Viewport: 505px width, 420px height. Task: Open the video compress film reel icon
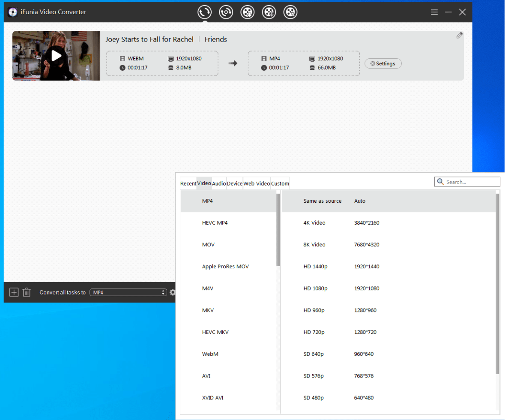click(x=269, y=12)
